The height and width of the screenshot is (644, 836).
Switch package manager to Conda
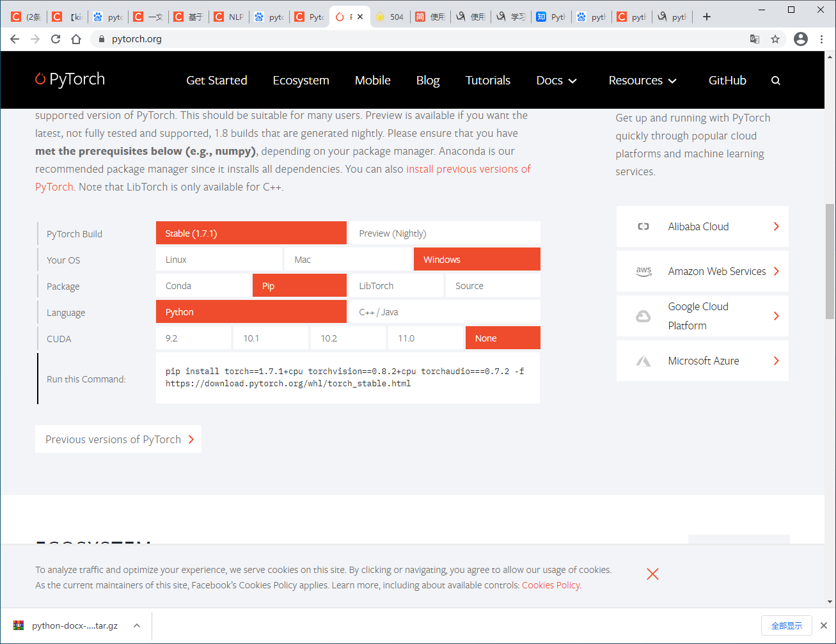[x=203, y=285]
